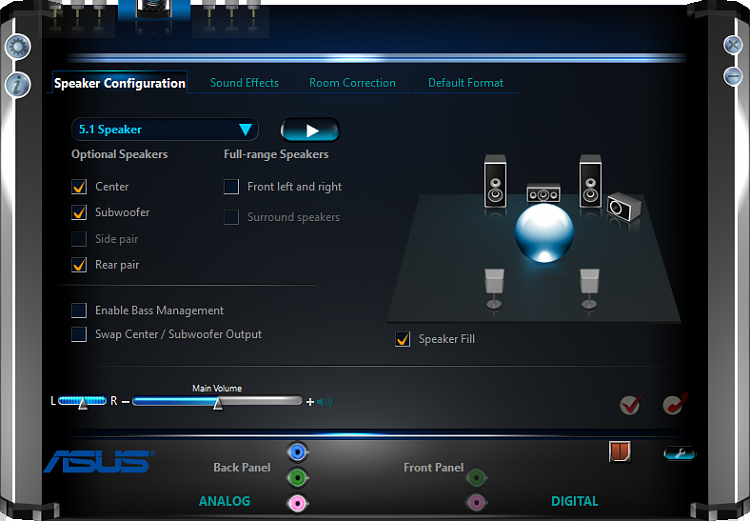Tick Enable Bass Management

coord(79,310)
